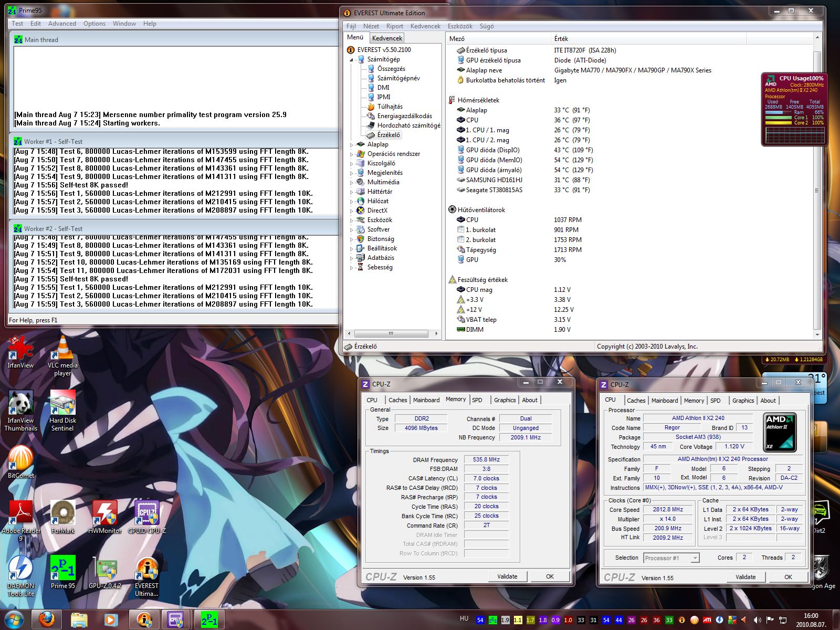840x630 pixels.
Task: Expand the Operációs rendszer tree node
Action: coord(352,154)
